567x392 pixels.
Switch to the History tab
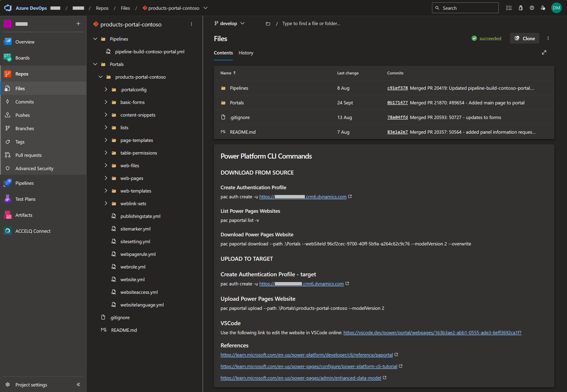coord(246,53)
